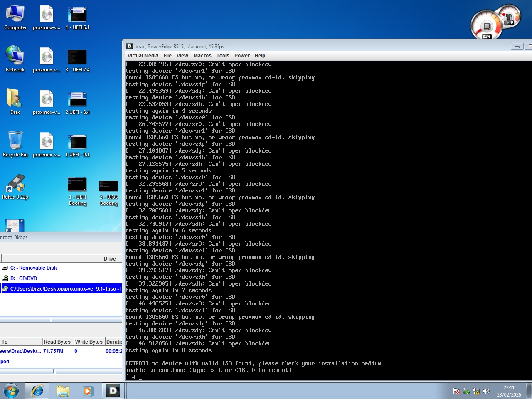Viewport: 532px width, 399px height.
Task: Click the 'Write Bytes' column header
Action: pos(89,342)
